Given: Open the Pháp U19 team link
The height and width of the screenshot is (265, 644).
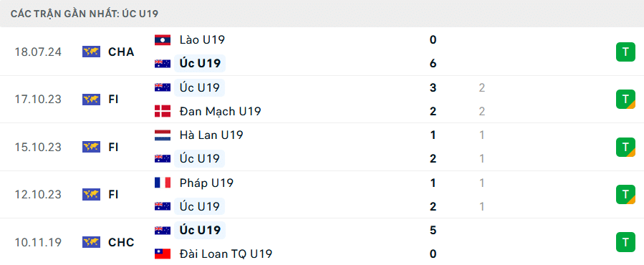Looking at the screenshot, I should [x=206, y=183].
